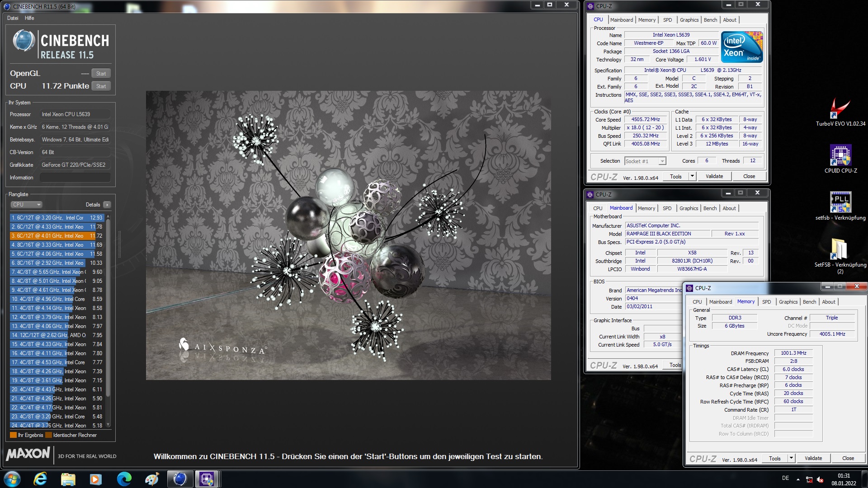Open the Datei menu
This screenshot has height=488, width=868.
coord(13,18)
